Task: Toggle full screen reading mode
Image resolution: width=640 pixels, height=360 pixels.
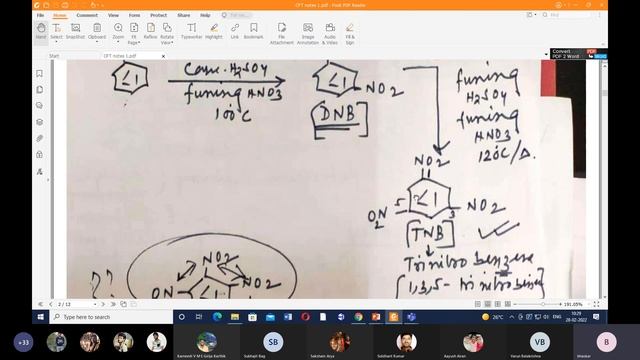Action: (x=596, y=304)
